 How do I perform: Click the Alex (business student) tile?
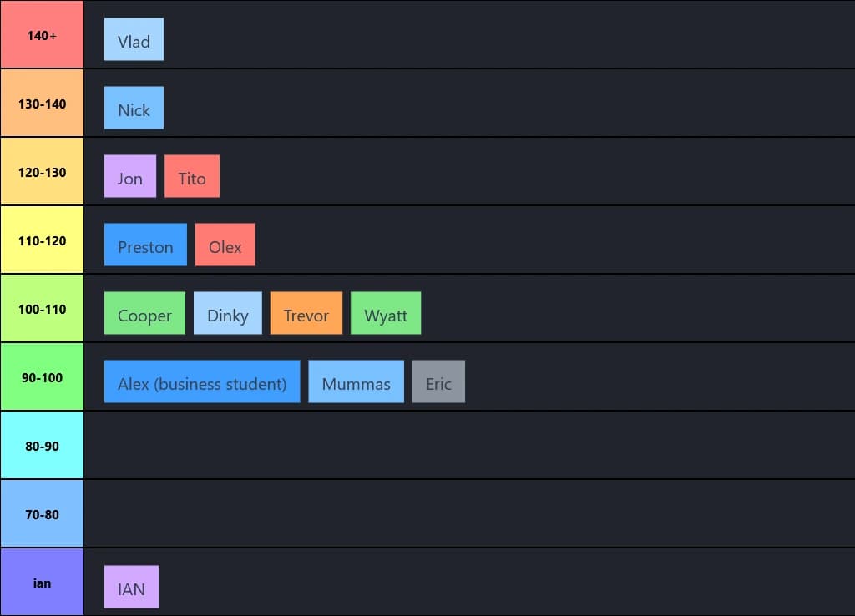tap(201, 381)
